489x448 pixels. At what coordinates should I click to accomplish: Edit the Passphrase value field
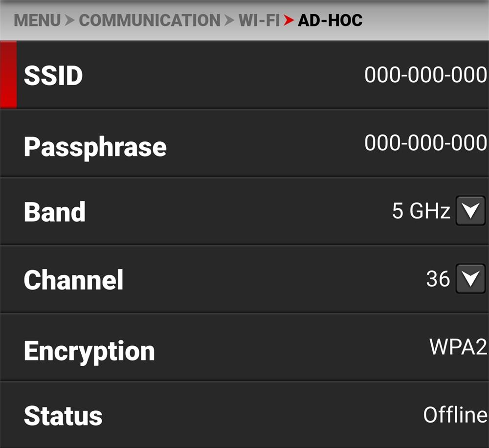click(425, 143)
